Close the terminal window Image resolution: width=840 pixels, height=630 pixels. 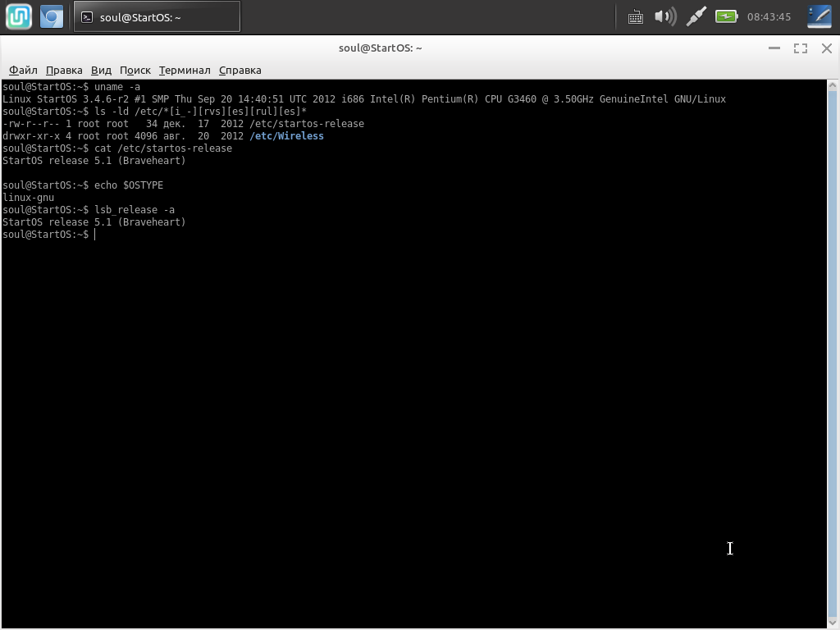pyautogui.click(x=827, y=48)
